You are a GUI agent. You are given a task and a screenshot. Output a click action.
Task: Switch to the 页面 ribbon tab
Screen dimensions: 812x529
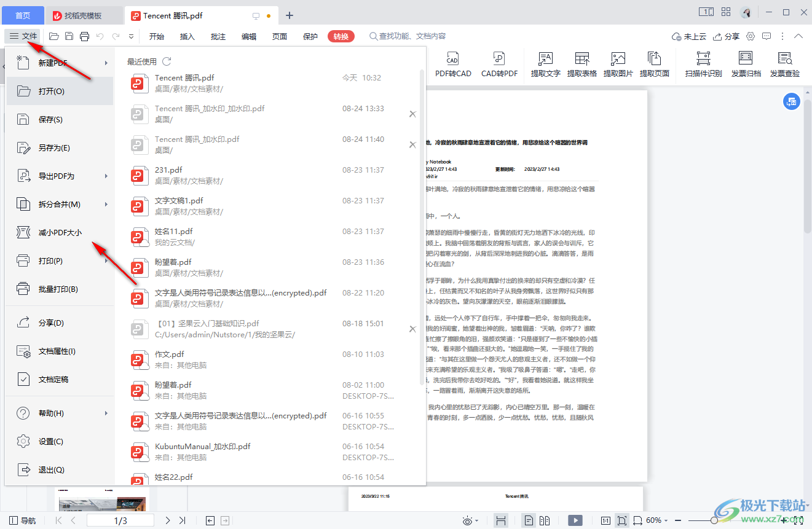280,36
